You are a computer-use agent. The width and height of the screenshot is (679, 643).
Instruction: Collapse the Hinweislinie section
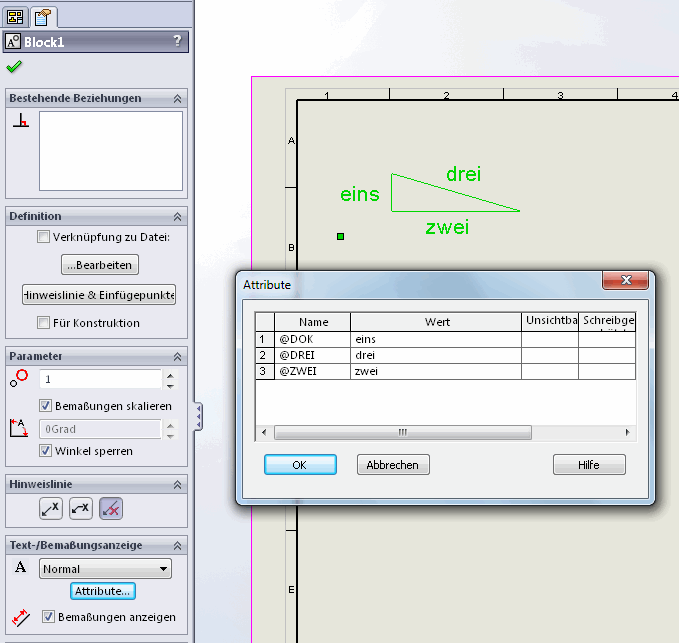tap(178, 485)
